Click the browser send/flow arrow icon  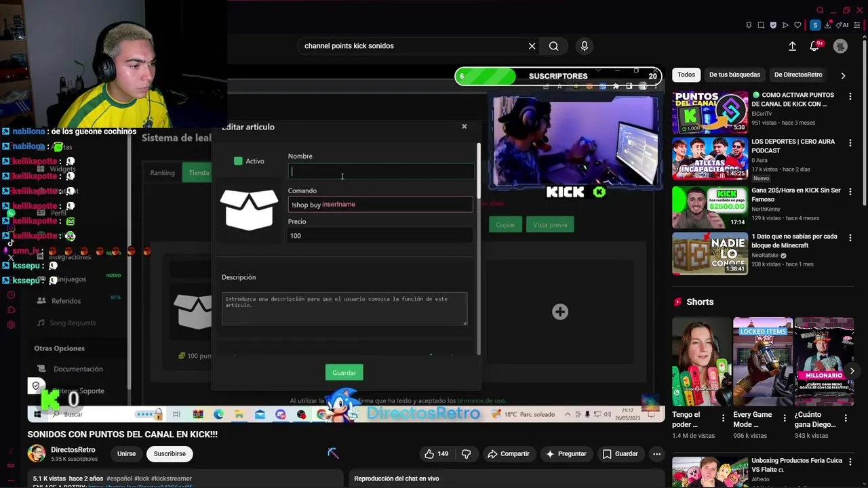click(x=785, y=25)
